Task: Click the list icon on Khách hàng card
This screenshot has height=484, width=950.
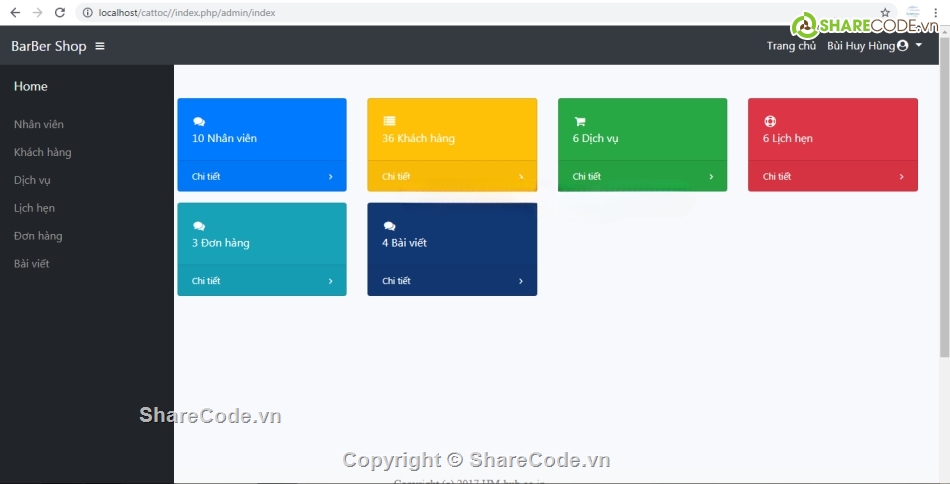Action: point(389,121)
